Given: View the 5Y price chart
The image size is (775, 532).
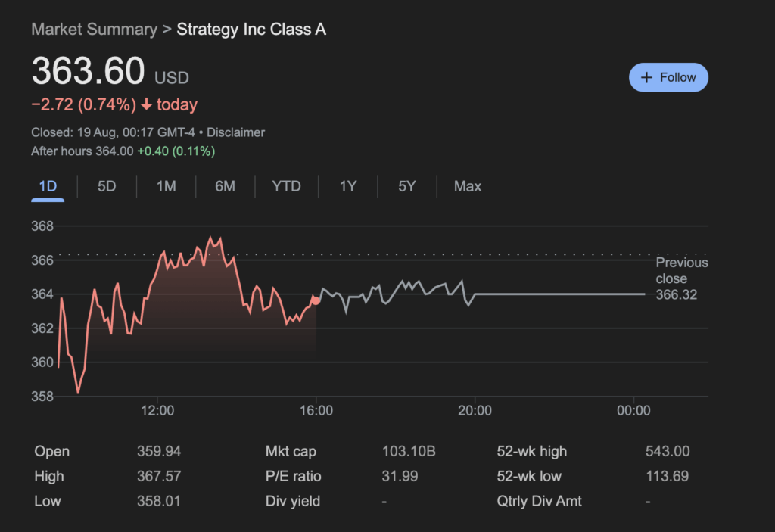Looking at the screenshot, I should pyautogui.click(x=406, y=186).
